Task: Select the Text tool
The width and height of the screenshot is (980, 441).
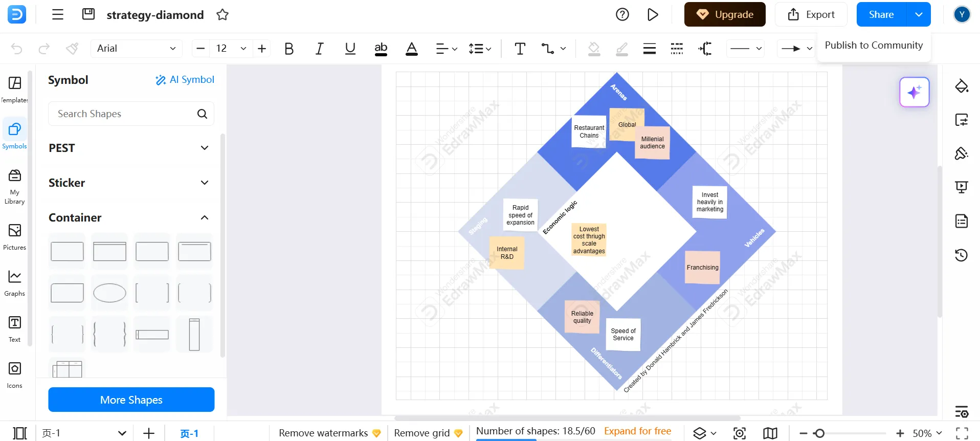Action: (x=520, y=49)
